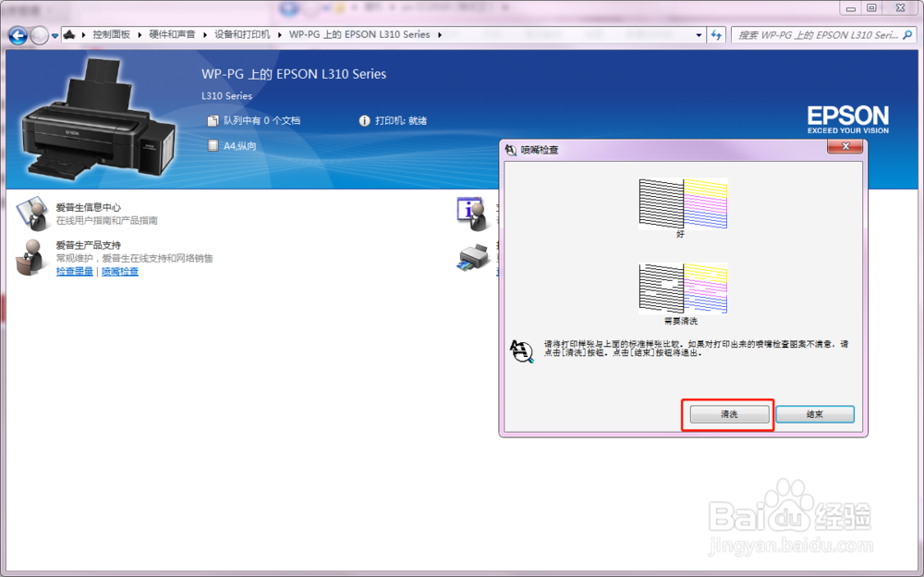
Task: Click the large EPSON printer image
Action: (99, 118)
